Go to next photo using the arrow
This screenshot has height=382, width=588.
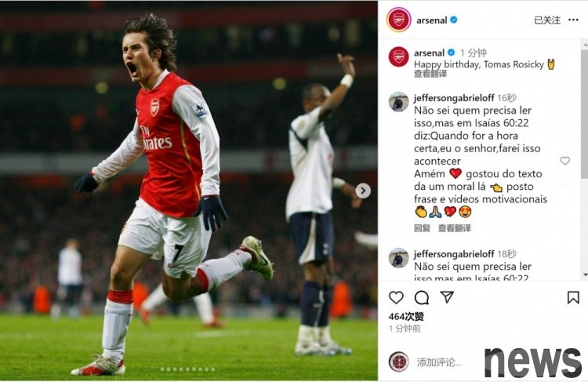point(363,191)
